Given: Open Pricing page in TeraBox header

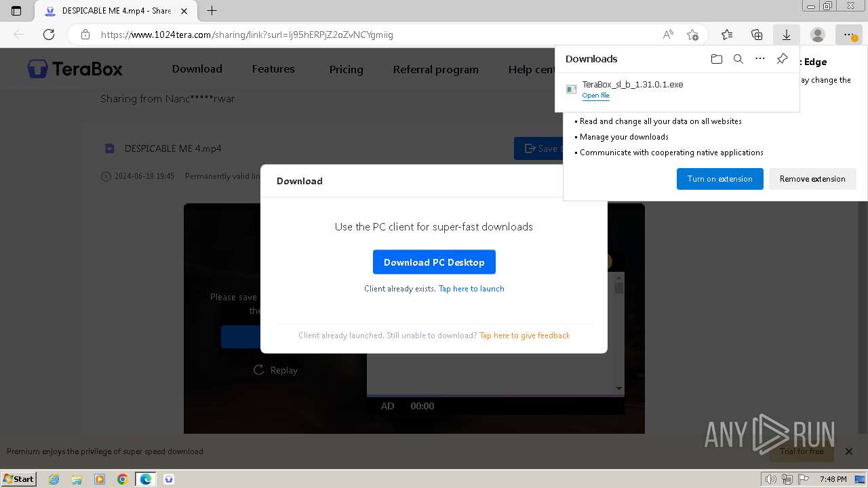Looking at the screenshot, I should 346,69.
